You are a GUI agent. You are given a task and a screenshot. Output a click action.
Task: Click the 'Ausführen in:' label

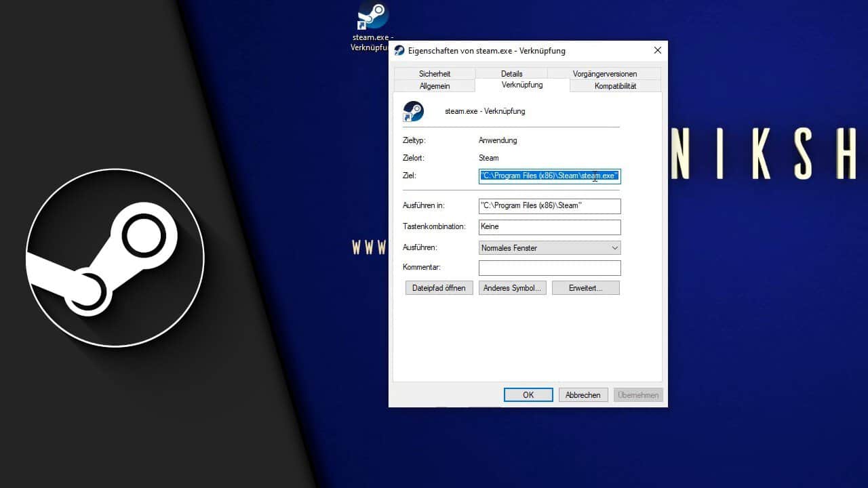(424, 205)
